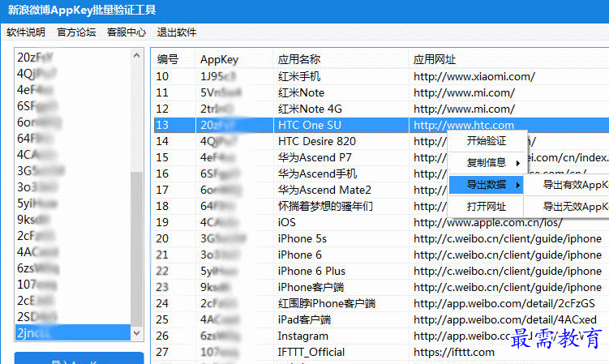Select the 107 entry in left list
Screen dimensions: 609x364
tap(73, 285)
